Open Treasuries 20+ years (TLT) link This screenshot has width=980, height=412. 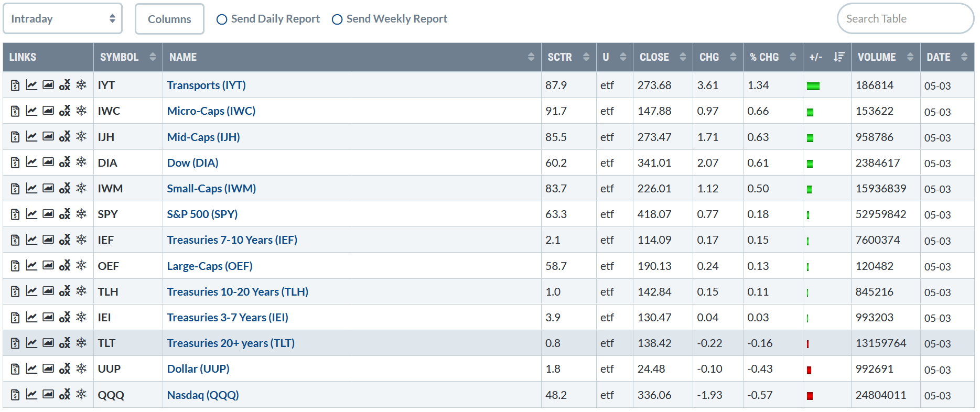tap(231, 343)
